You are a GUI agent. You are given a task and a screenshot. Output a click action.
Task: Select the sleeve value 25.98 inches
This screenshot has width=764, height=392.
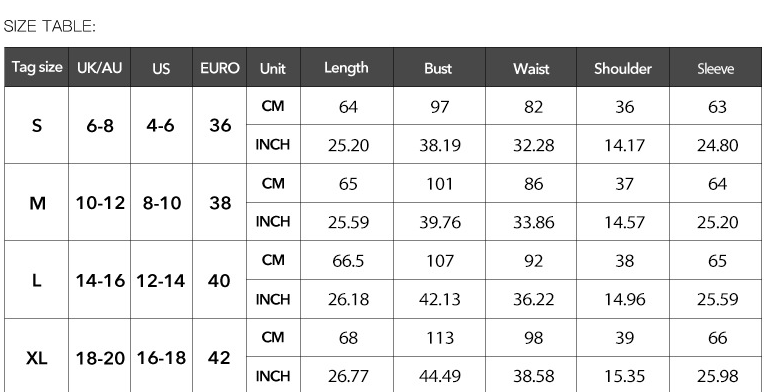[715, 375]
